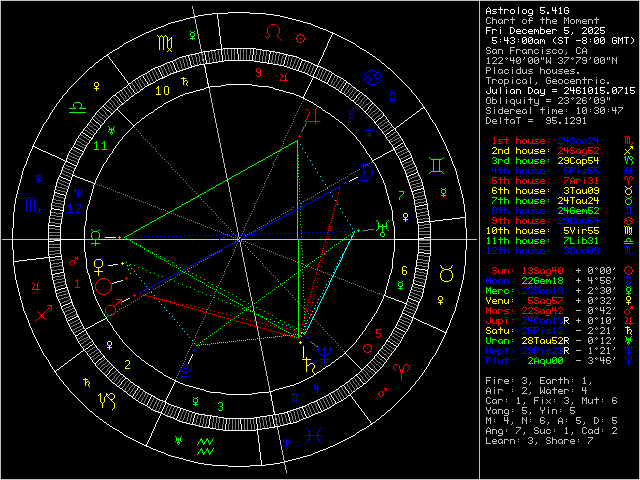Select the 'Julian Day = 2461015.0715' line

[x=560, y=91]
